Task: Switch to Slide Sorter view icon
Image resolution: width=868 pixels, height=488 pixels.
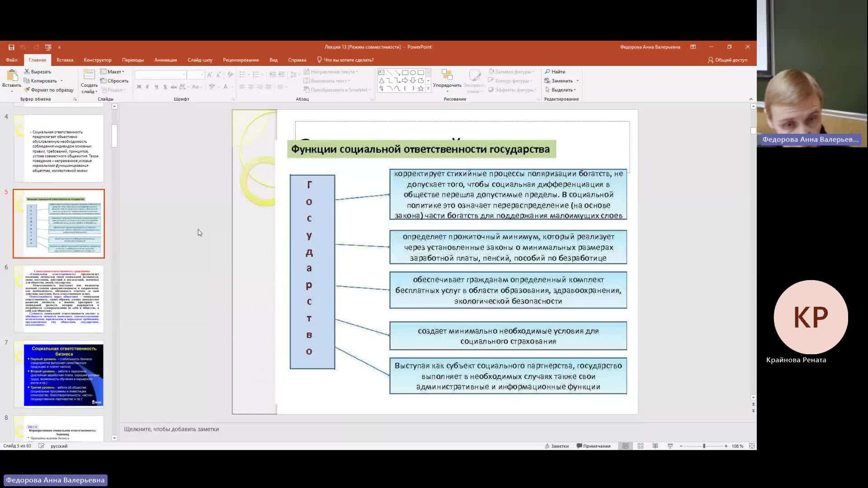Action: (641, 446)
